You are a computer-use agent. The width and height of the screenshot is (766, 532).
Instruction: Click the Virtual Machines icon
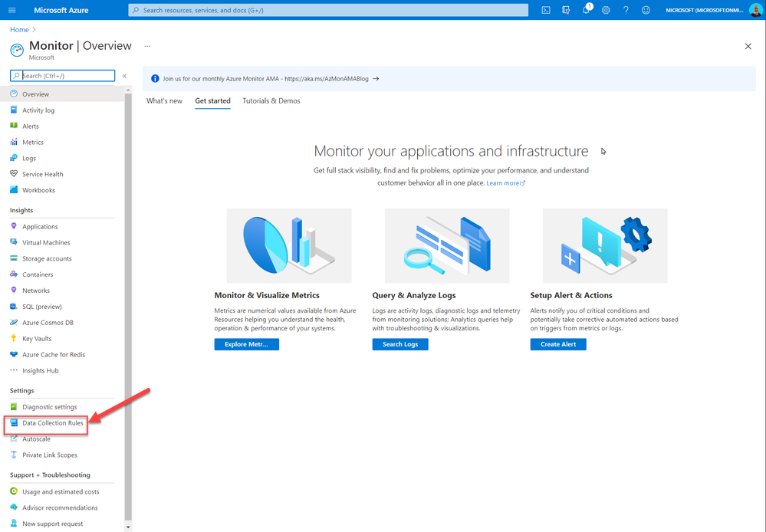[14, 242]
